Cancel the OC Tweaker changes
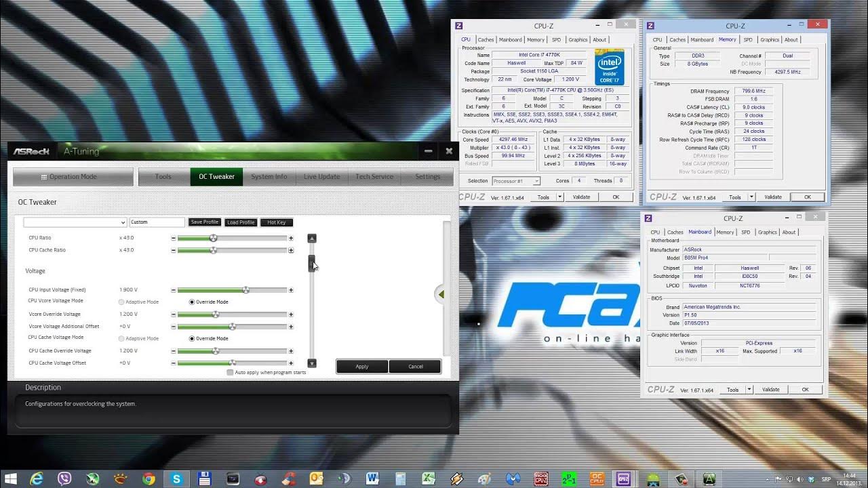Image resolution: width=868 pixels, height=488 pixels. (x=416, y=367)
